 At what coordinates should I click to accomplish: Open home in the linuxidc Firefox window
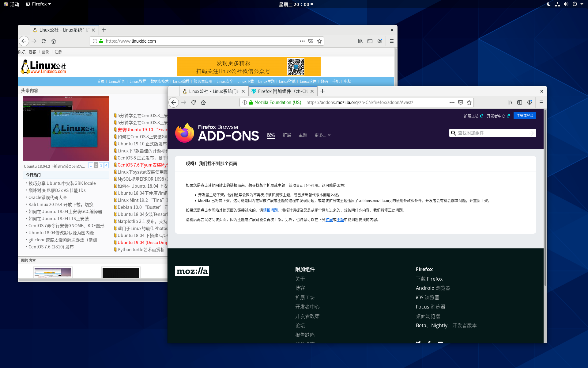click(54, 41)
